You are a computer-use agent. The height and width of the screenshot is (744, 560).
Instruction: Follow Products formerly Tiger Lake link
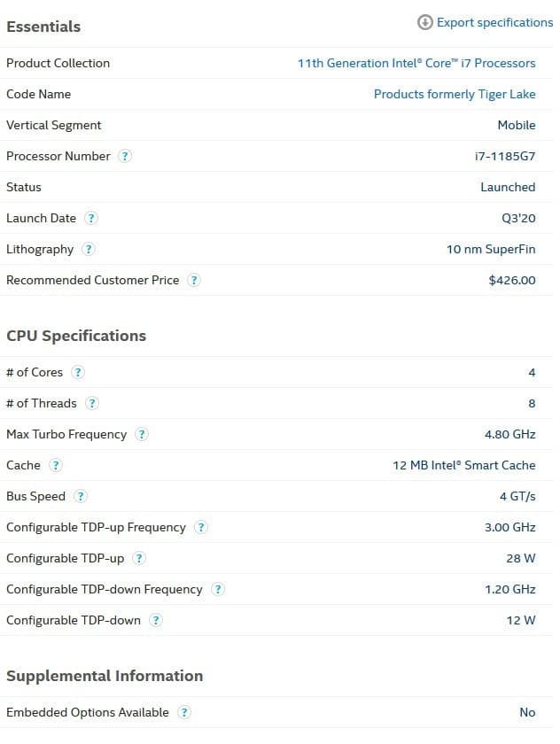(x=455, y=95)
